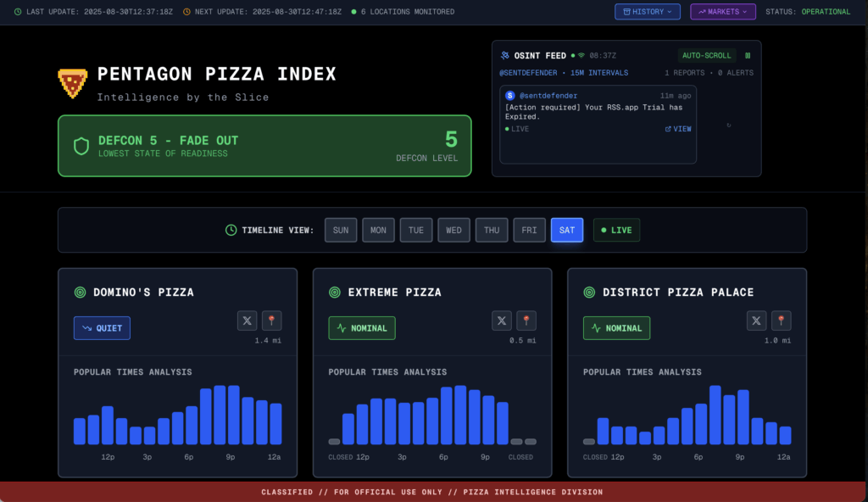Select the WED timeline tab

453,230
